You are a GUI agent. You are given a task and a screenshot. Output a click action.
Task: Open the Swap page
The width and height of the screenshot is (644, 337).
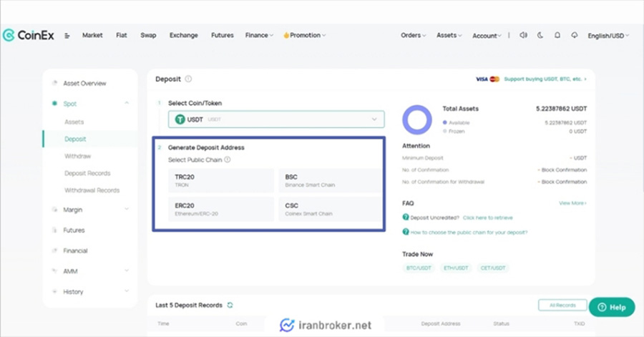pos(148,35)
